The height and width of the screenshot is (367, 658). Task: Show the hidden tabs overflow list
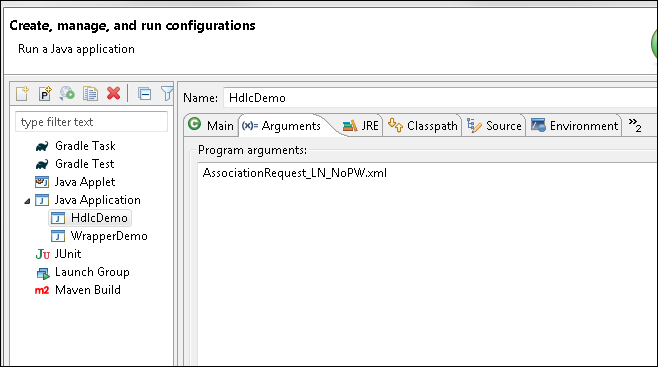[x=635, y=125]
